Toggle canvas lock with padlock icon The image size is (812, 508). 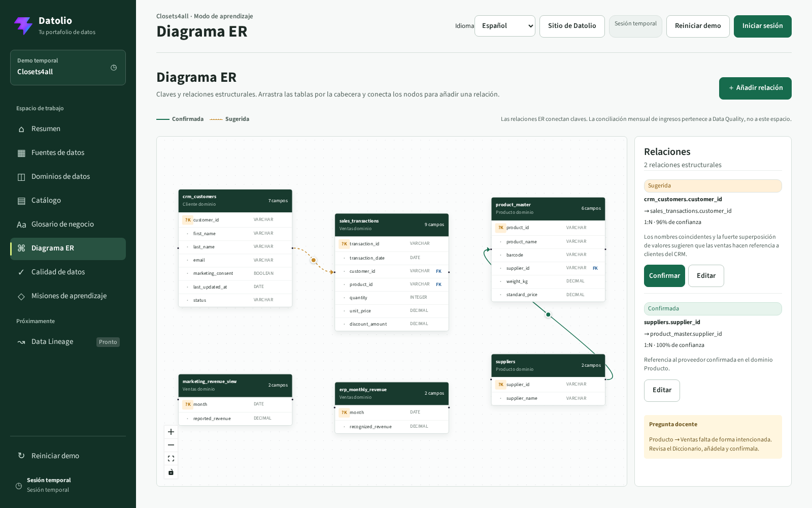[171, 472]
